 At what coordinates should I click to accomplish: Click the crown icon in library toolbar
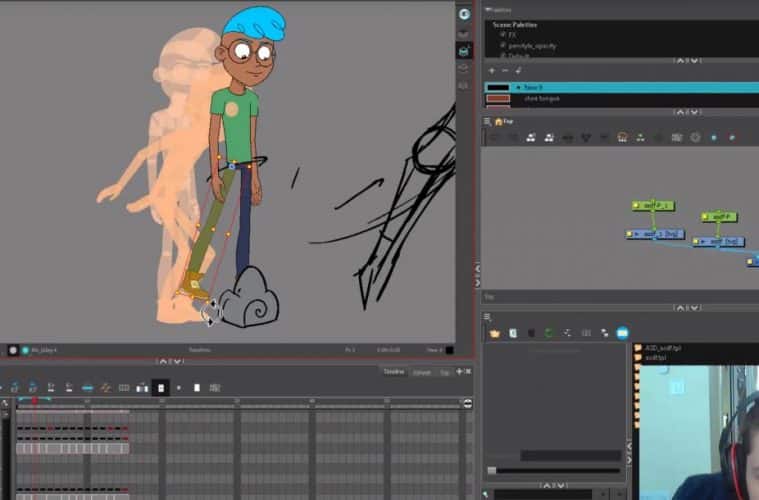pyautogui.click(x=494, y=332)
